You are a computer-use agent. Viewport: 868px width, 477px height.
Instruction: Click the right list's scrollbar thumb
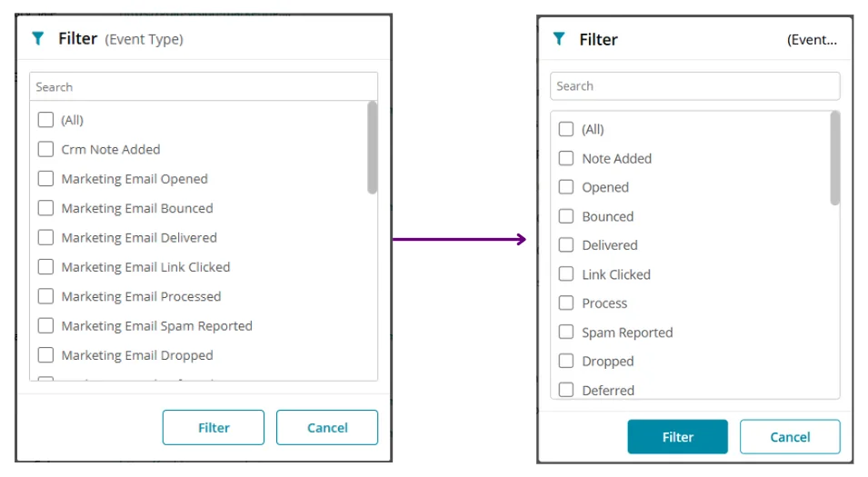point(835,158)
